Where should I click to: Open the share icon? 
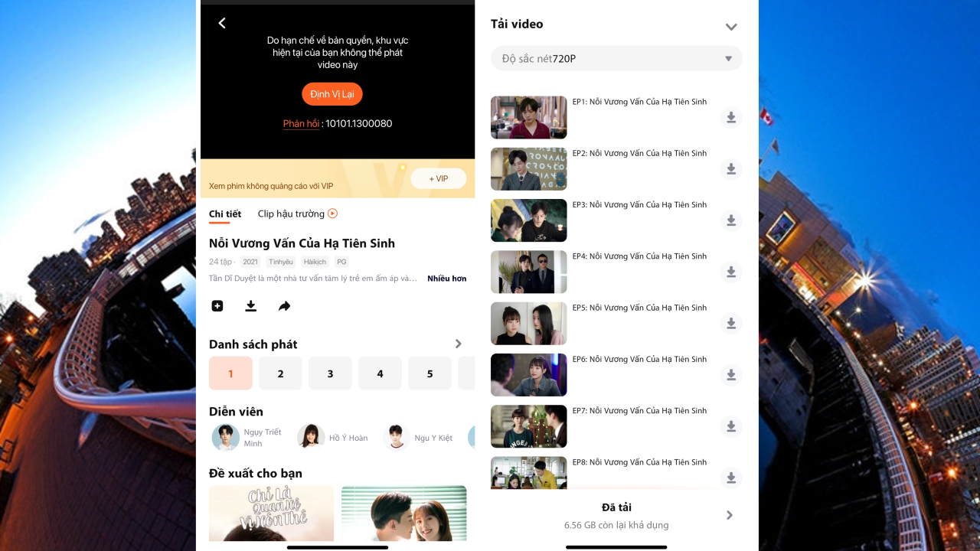tap(284, 305)
